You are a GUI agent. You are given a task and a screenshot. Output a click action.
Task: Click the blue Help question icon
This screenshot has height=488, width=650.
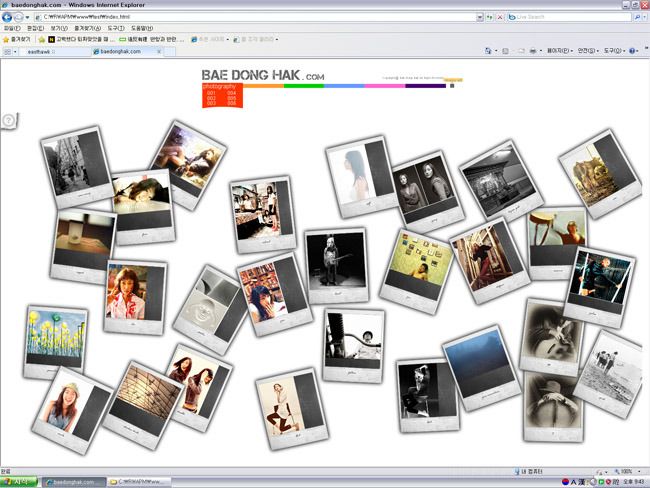[x=632, y=51]
